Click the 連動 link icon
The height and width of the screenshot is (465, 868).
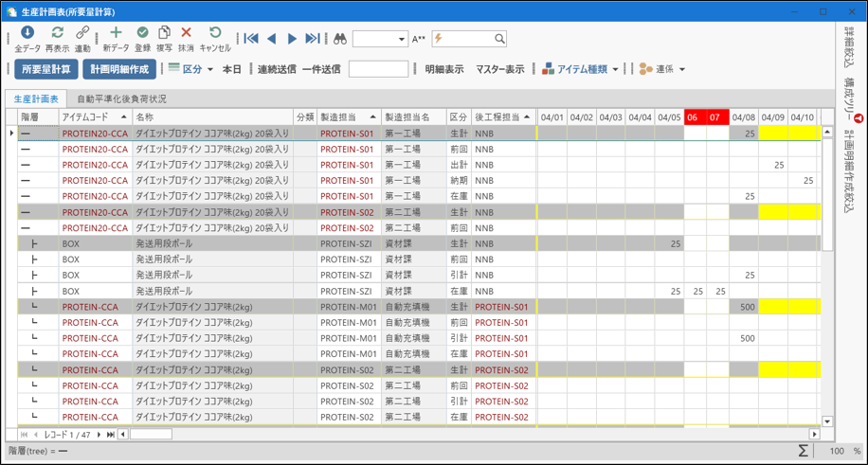(x=82, y=34)
